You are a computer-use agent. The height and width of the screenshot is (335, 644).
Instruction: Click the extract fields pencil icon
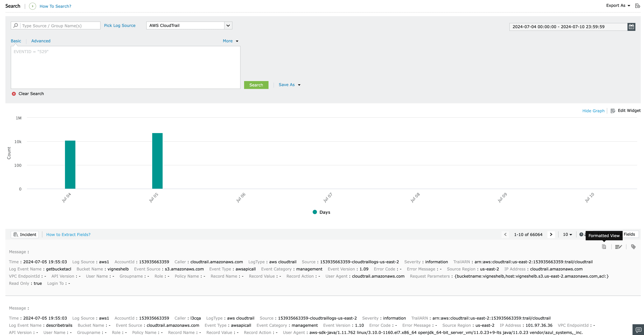pos(619,247)
